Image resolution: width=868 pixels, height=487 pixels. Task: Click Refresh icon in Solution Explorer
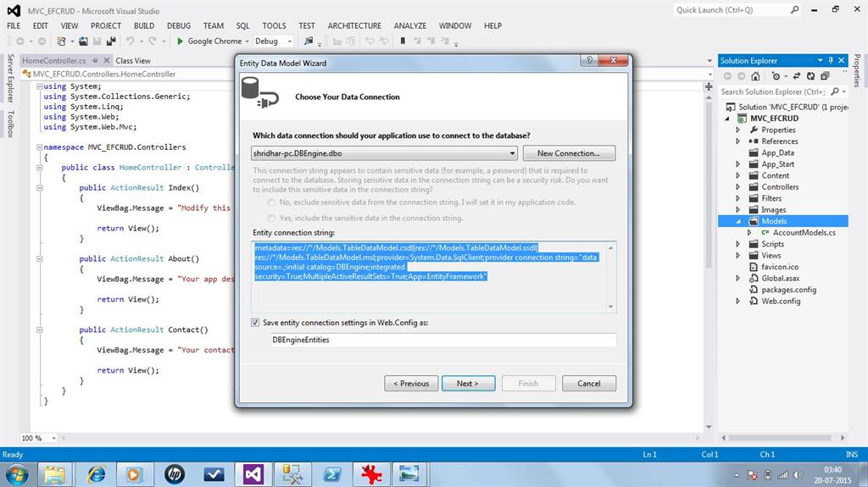point(810,76)
